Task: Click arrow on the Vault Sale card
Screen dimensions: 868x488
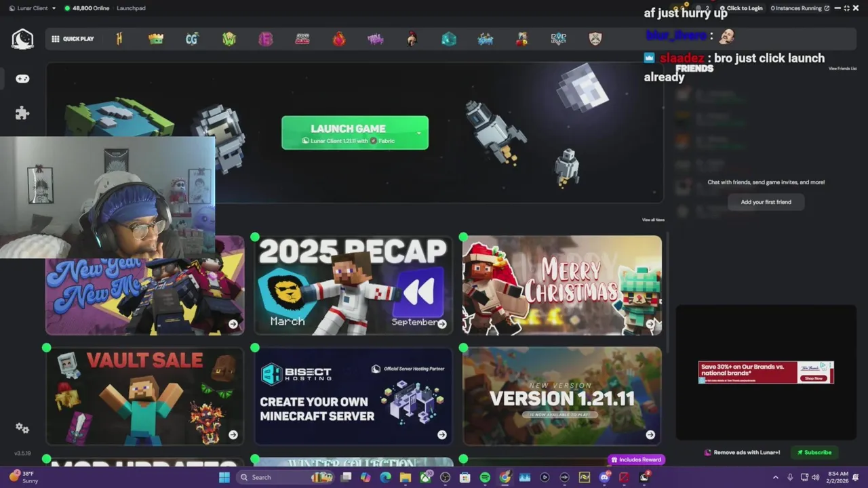Action: 233,434
